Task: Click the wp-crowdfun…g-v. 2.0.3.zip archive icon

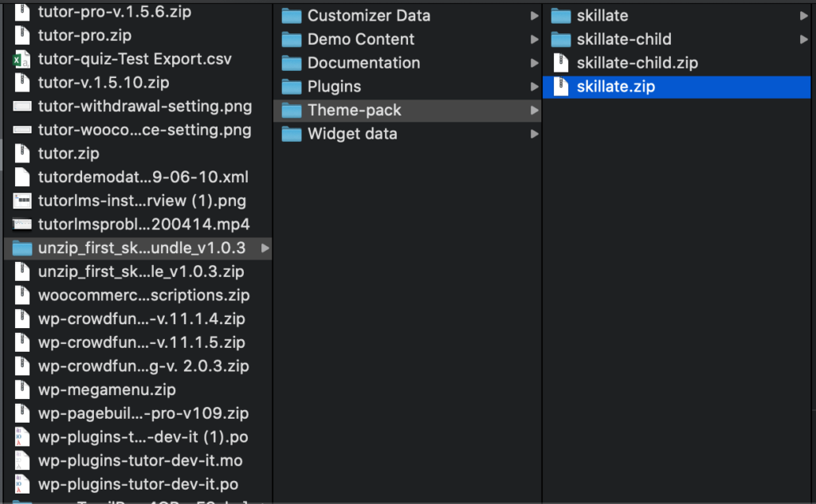Action: (x=22, y=366)
